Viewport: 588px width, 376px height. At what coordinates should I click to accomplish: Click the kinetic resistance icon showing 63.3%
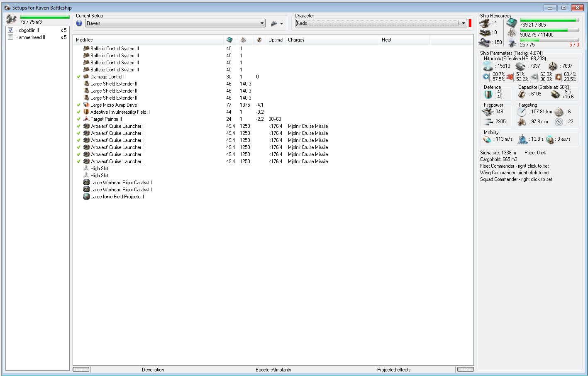click(534, 77)
